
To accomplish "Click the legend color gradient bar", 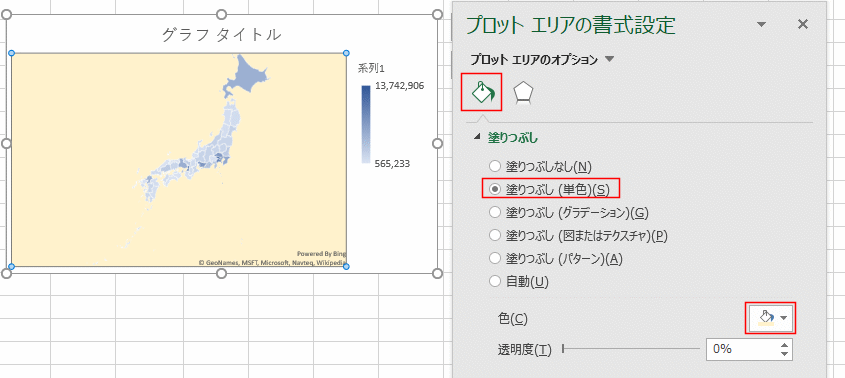I will coord(366,124).
